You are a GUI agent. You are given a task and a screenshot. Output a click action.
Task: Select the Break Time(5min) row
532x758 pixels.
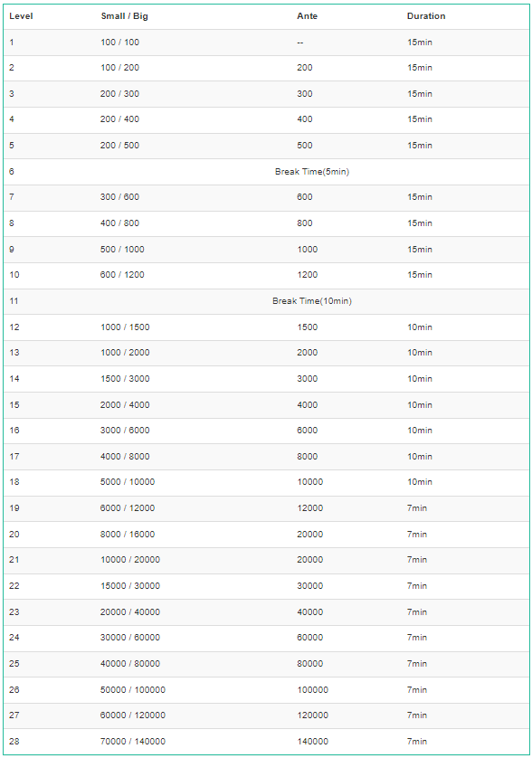click(x=267, y=172)
